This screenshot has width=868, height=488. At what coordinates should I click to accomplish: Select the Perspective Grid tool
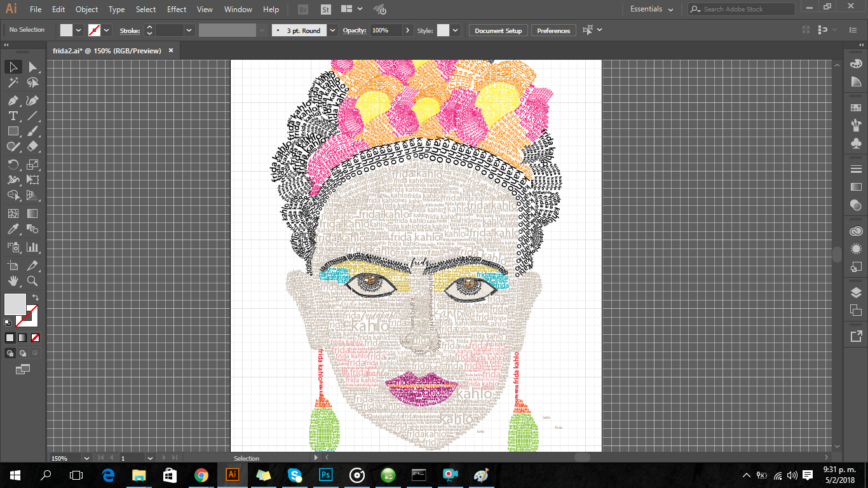32,196
